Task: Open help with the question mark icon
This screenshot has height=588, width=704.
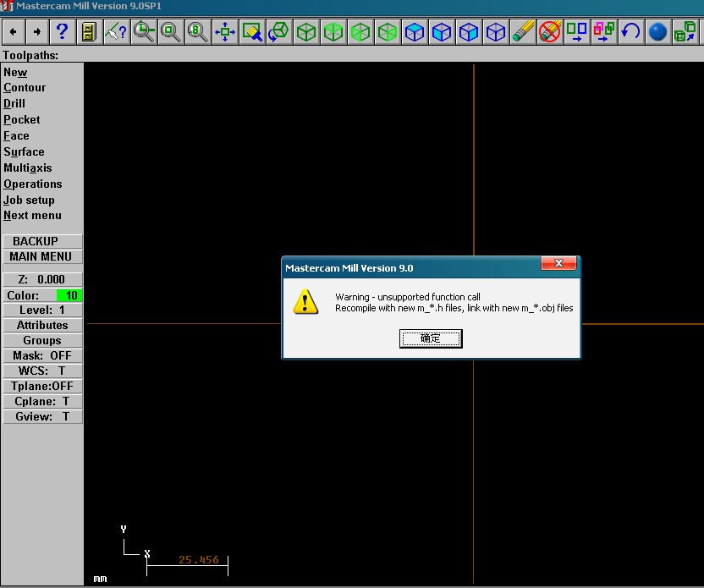Action: point(63,32)
